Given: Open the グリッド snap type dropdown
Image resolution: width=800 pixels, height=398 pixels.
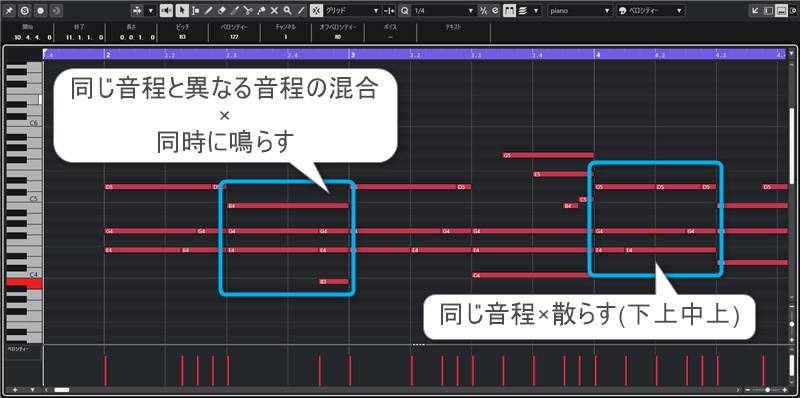Looking at the screenshot, I should click(x=353, y=10).
